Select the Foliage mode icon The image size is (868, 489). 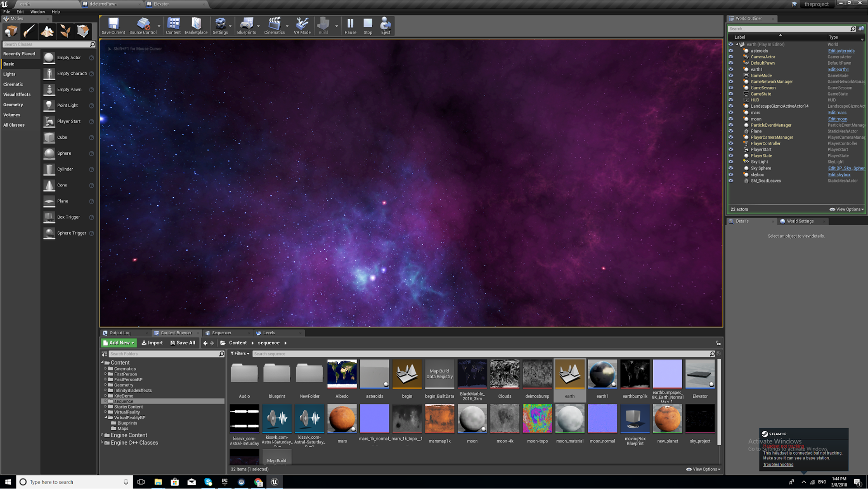(x=65, y=31)
